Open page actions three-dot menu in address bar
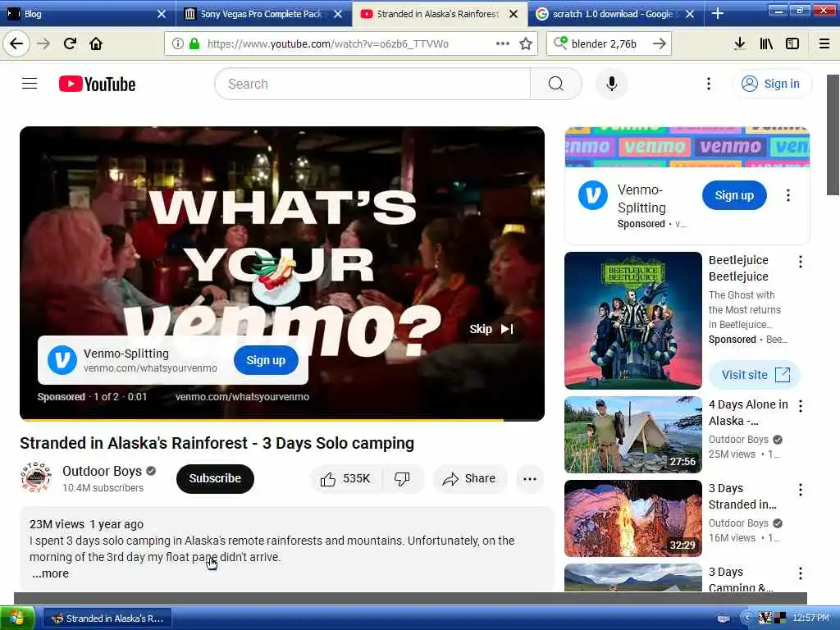This screenshot has height=630, width=840. click(x=503, y=43)
